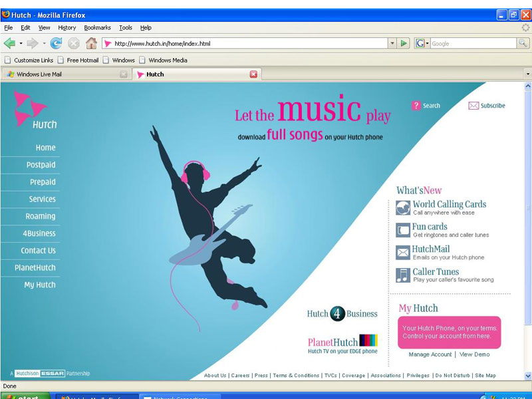532x399 pixels.
Task: Open the Careers footer link
Action: coord(240,376)
